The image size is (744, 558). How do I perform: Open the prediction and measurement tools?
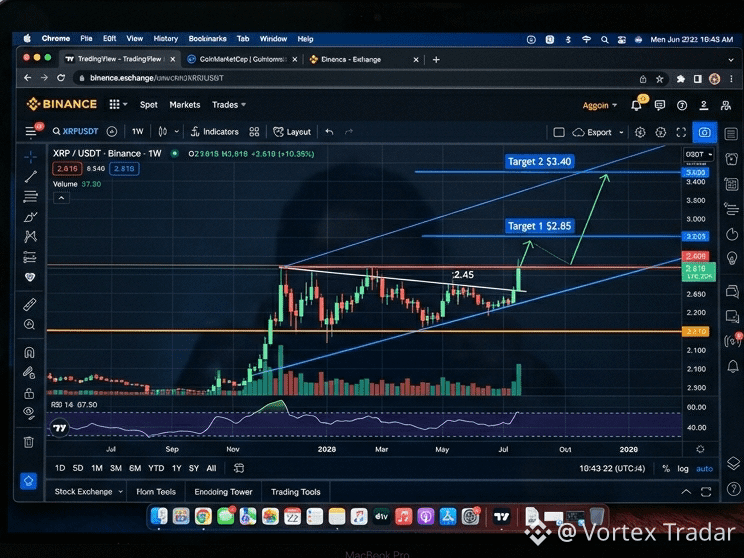30,257
